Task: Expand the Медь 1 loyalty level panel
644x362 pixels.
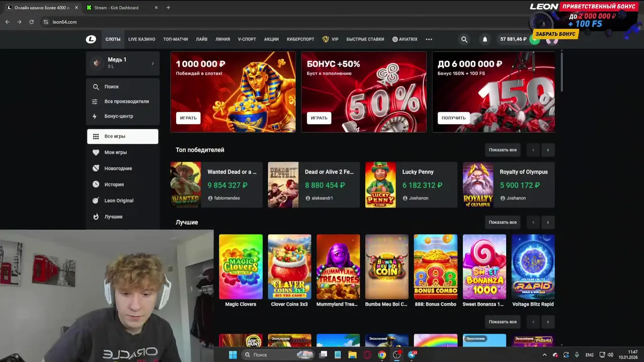Action: [x=122, y=63]
